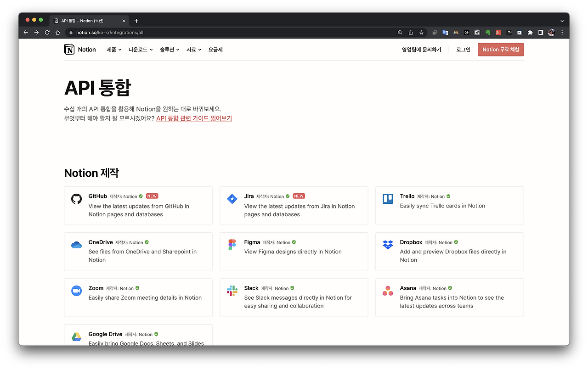Image resolution: width=588 pixels, height=370 pixels.
Task: Open the 솔루션 dropdown menu
Action: pos(170,50)
